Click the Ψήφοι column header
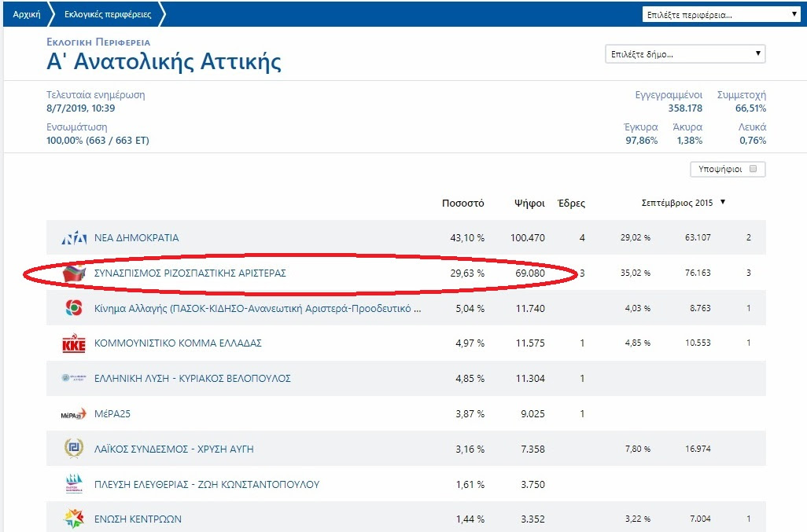 pos(529,204)
